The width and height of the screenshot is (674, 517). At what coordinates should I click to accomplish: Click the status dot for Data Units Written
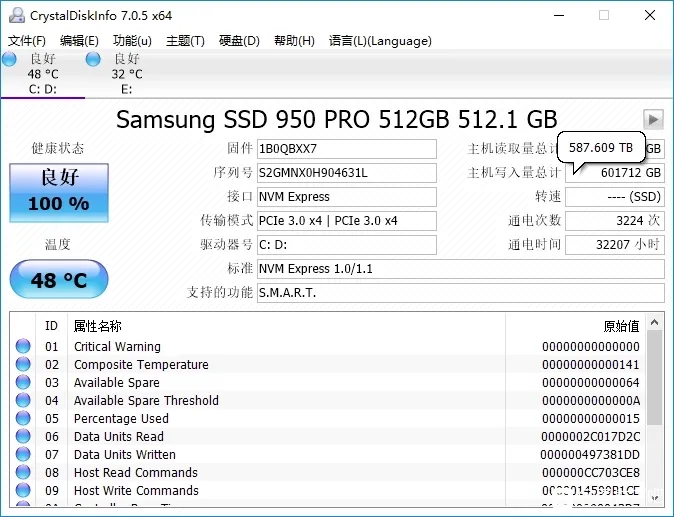(x=23, y=454)
